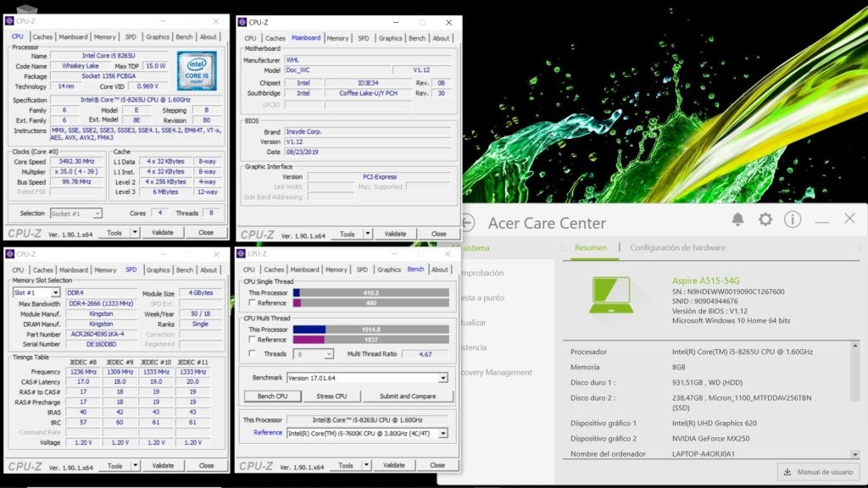The height and width of the screenshot is (488, 868).
Task: Click download icon on Manual de usuario button
Action: pyautogui.click(x=787, y=472)
